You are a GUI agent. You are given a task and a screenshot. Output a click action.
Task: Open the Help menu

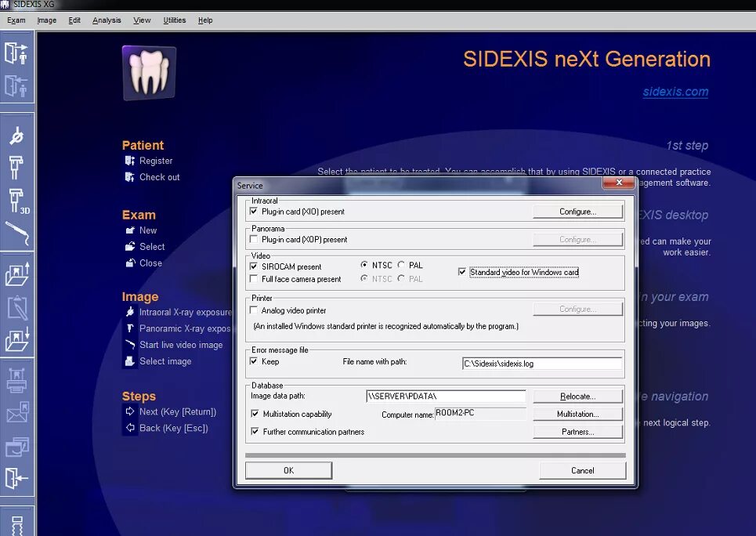205,20
